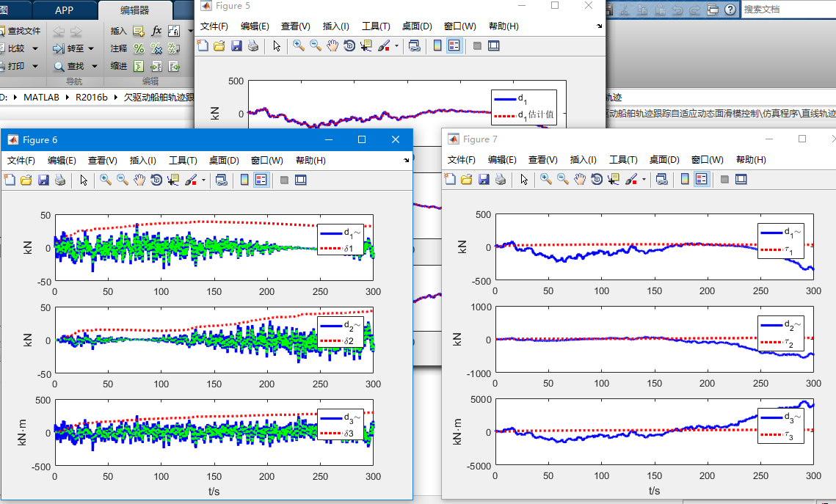836x504 pixels.
Task: Toggle Edit Plot arrow in Figure 5
Action: point(277,45)
